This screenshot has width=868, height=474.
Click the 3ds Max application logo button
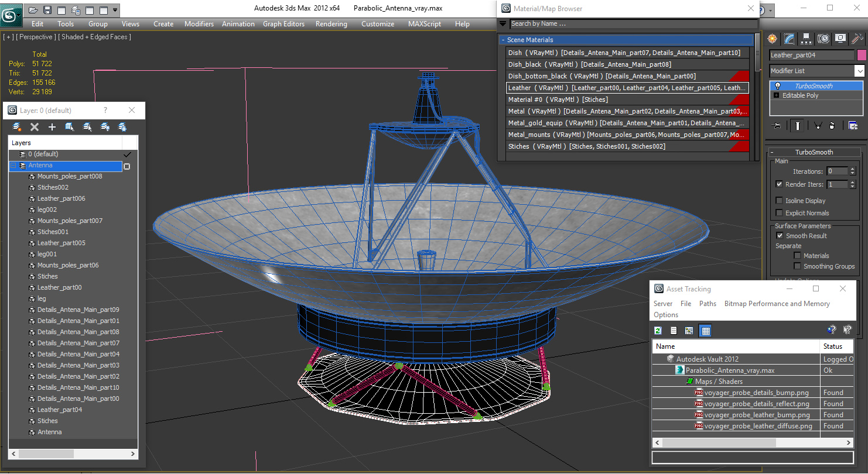pos(11,14)
